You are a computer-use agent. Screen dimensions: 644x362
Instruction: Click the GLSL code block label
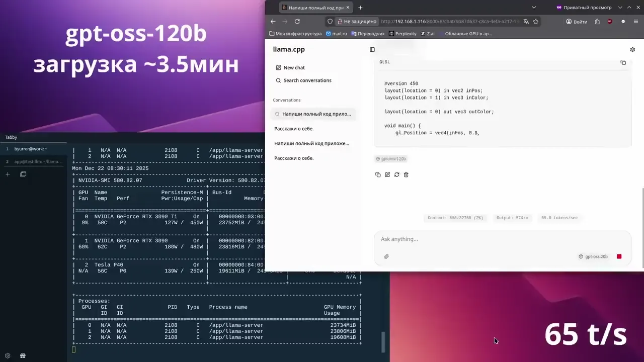[x=384, y=62]
